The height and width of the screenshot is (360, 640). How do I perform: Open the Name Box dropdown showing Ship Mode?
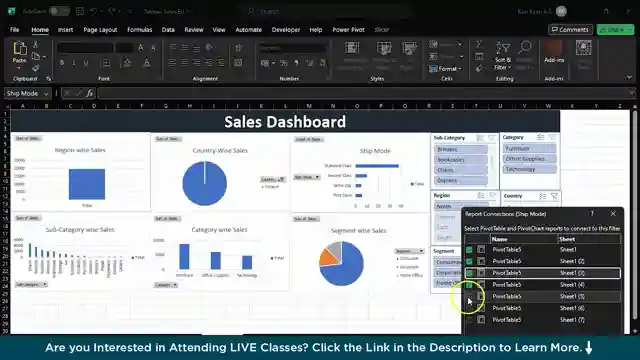coord(46,93)
